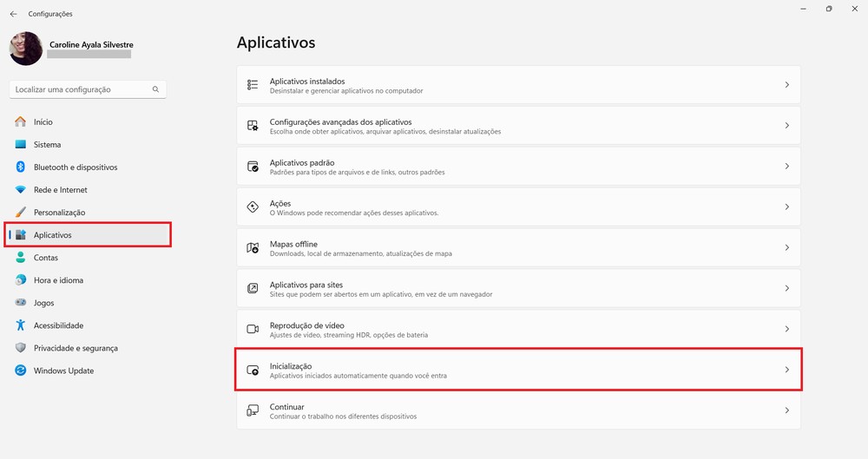
Task: Expand Aplicativos para sites chevron
Action: point(786,288)
